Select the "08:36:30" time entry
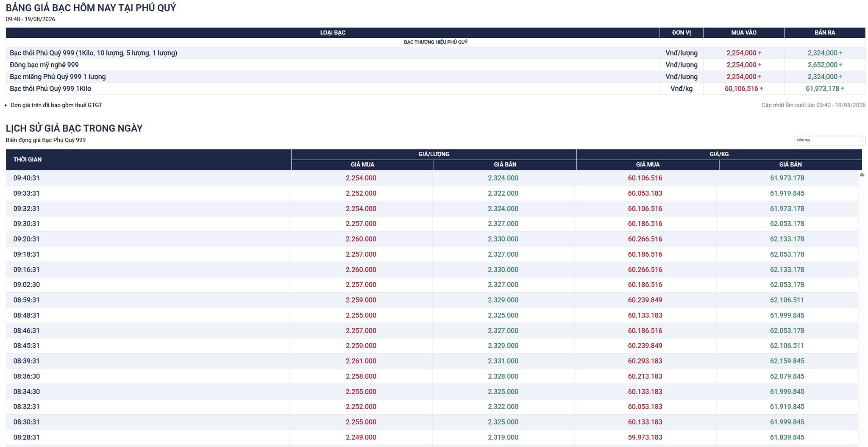The image size is (868, 447). pyautogui.click(x=26, y=376)
